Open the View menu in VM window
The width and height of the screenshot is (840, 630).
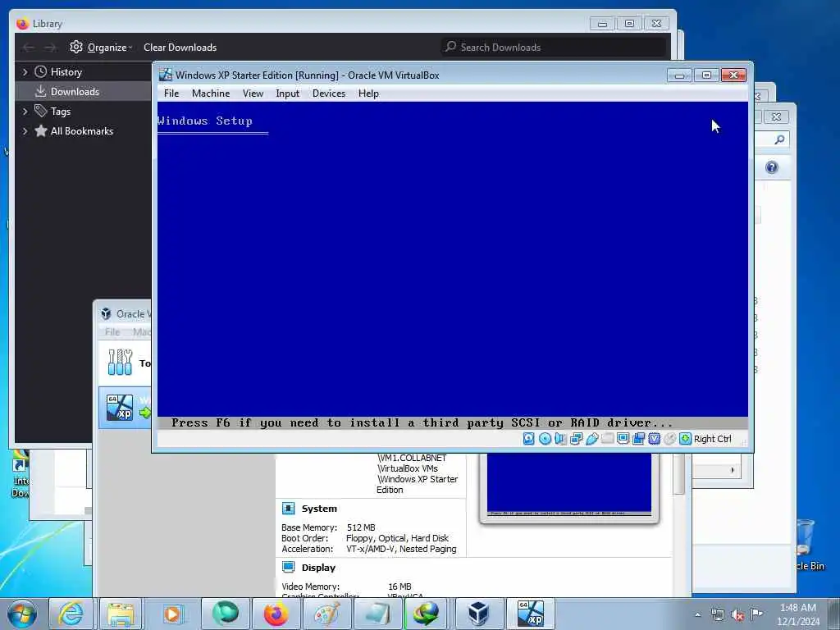tap(253, 94)
